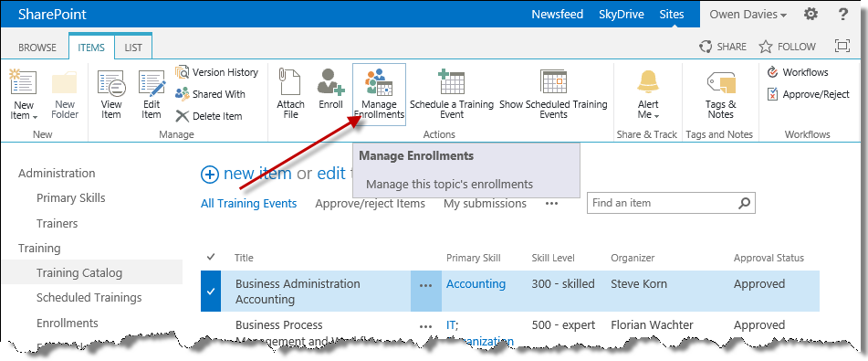Click the 300 - skilled cell
This screenshot has width=868, height=361.
pyautogui.click(x=563, y=284)
